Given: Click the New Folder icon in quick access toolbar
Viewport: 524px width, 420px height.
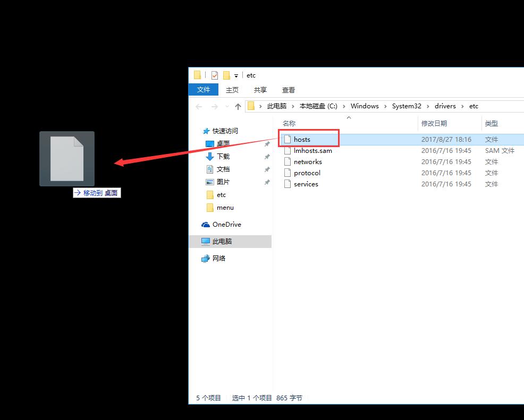Looking at the screenshot, I should tap(226, 75).
